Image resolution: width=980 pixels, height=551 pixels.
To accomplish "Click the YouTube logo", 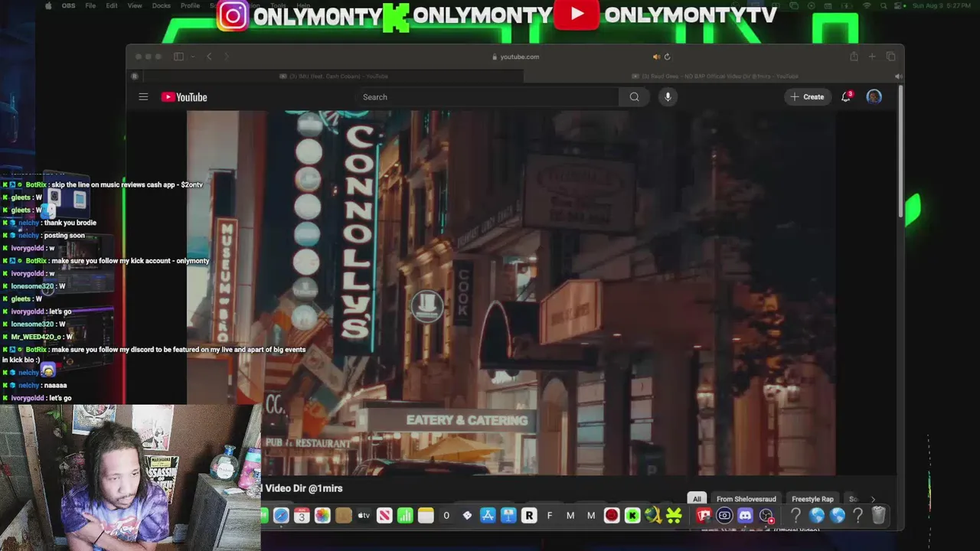I will tap(185, 97).
